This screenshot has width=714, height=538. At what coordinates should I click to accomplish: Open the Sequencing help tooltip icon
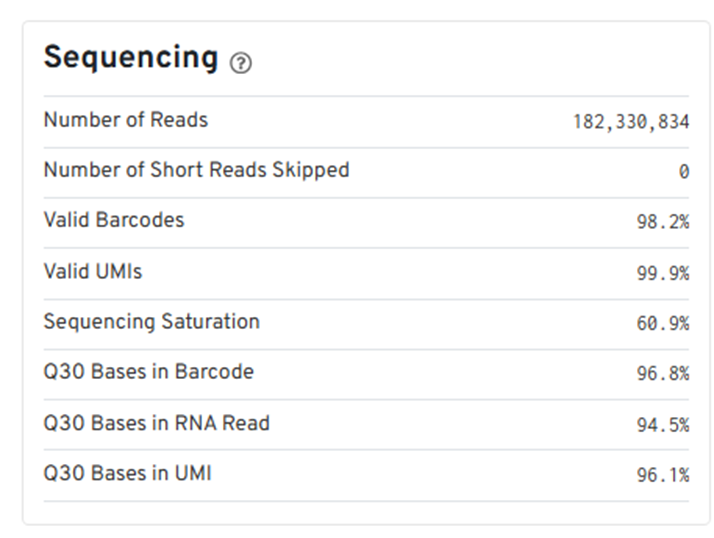(241, 63)
